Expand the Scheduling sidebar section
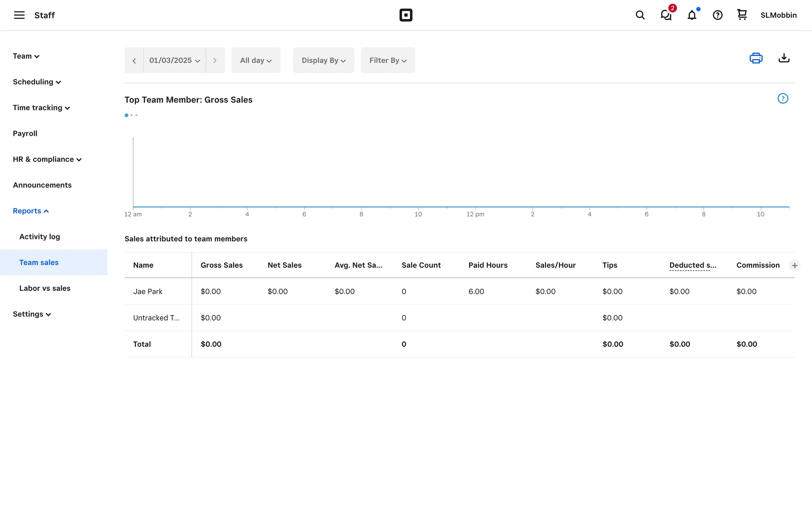812x508 pixels. click(37, 82)
